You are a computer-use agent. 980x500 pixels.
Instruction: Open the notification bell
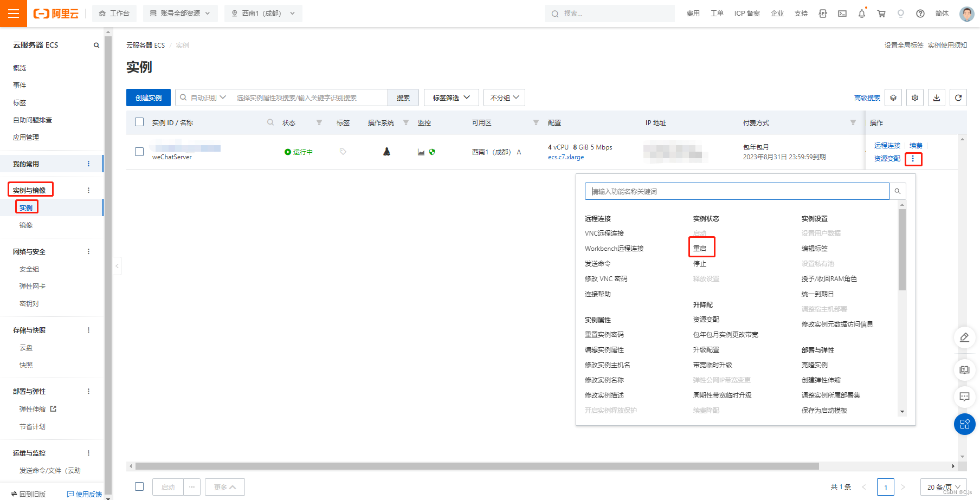(862, 14)
